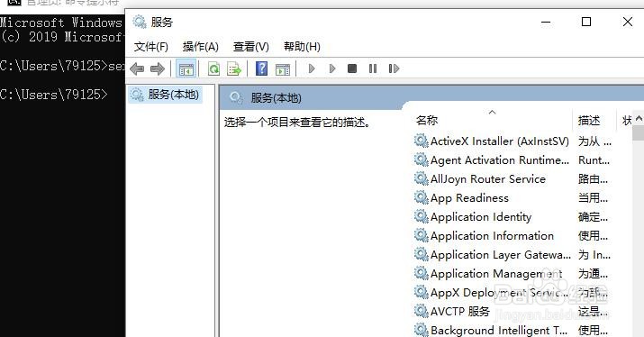The image size is (644, 337).
Task: Maximize the Services window
Action: 586,22
